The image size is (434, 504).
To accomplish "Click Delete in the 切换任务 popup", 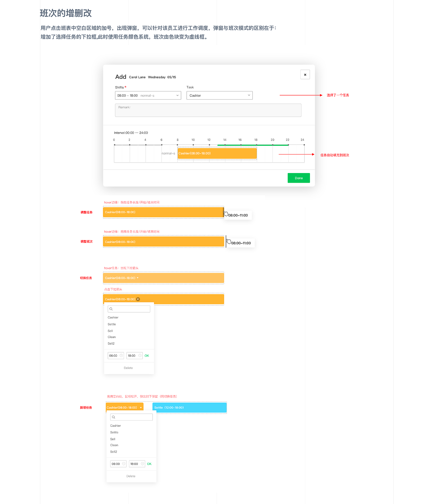I will (128, 368).
